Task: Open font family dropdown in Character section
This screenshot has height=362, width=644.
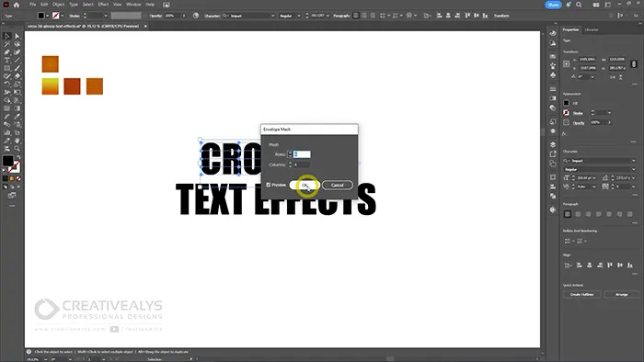Action: point(633,161)
